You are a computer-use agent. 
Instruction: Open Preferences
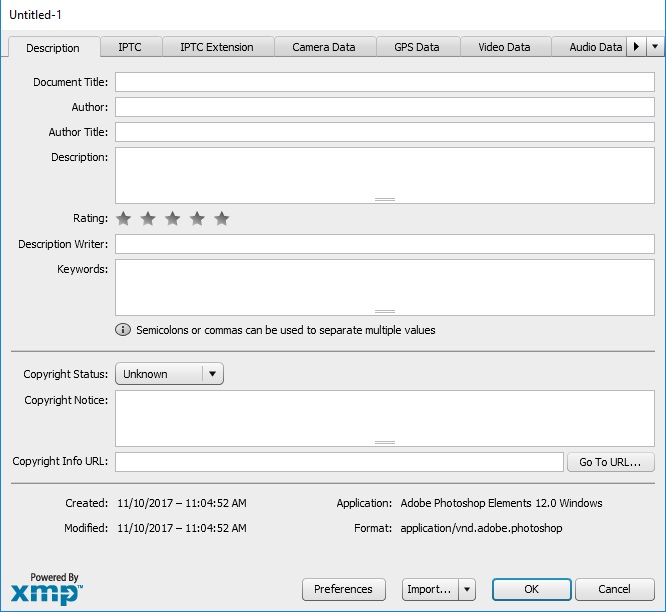pos(343,589)
